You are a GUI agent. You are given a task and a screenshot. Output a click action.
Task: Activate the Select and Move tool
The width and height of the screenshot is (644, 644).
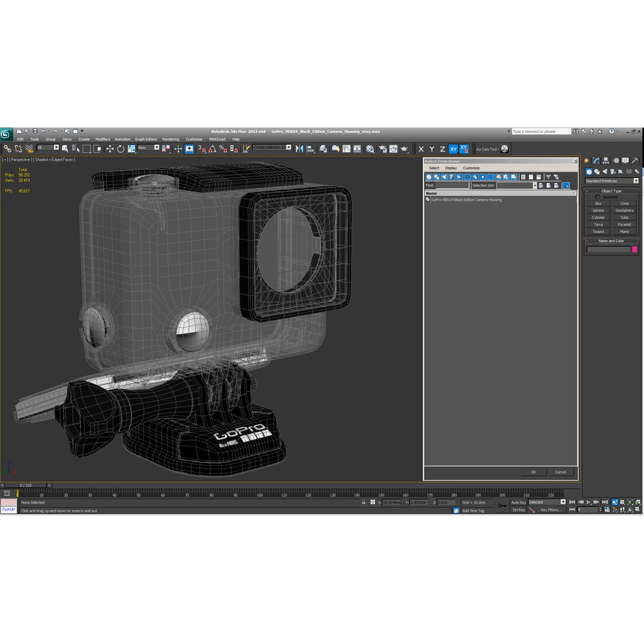click(x=110, y=148)
